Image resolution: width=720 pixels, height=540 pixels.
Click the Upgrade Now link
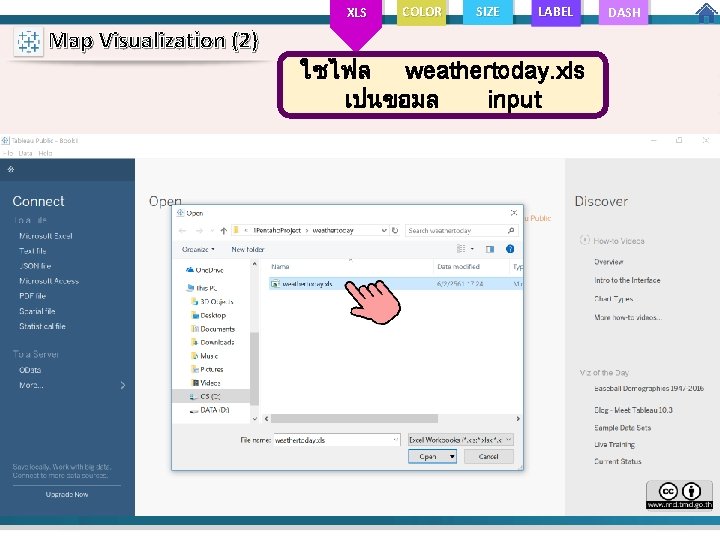(x=67, y=495)
